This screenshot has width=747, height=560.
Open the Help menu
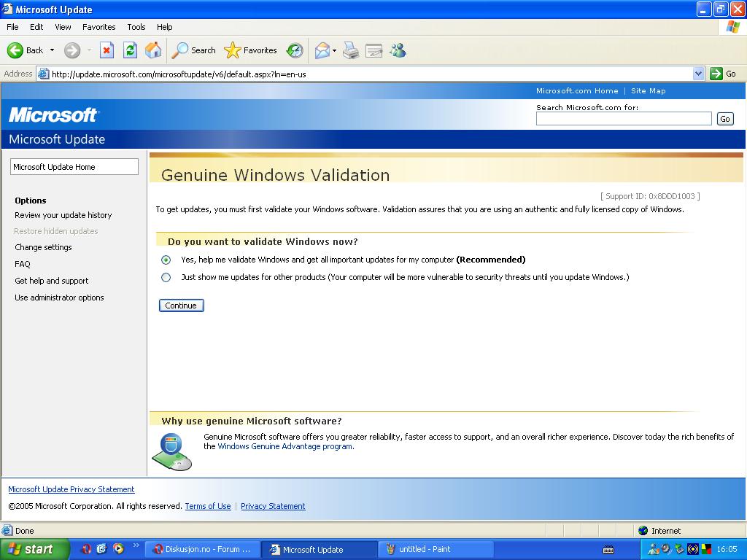[164, 27]
